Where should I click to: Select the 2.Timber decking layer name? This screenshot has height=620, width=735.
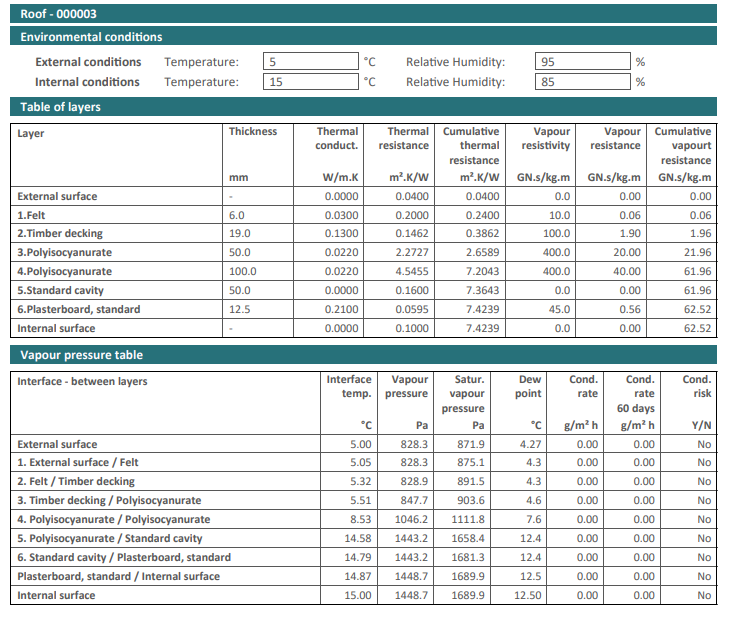click(60, 234)
